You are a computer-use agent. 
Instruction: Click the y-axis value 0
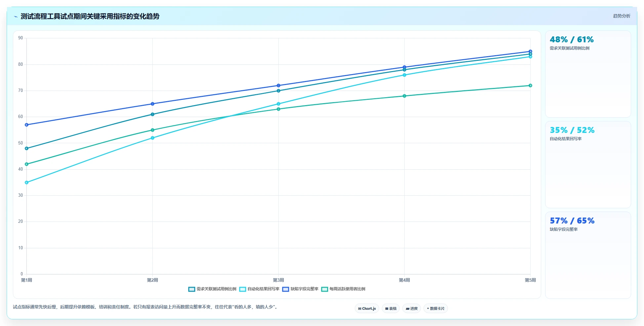22,274
